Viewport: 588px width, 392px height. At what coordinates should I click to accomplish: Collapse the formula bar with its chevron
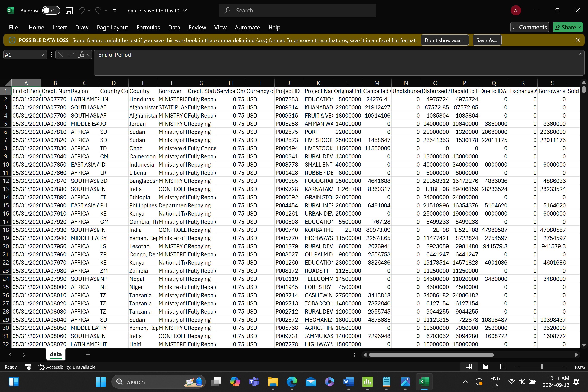[x=580, y=54]
